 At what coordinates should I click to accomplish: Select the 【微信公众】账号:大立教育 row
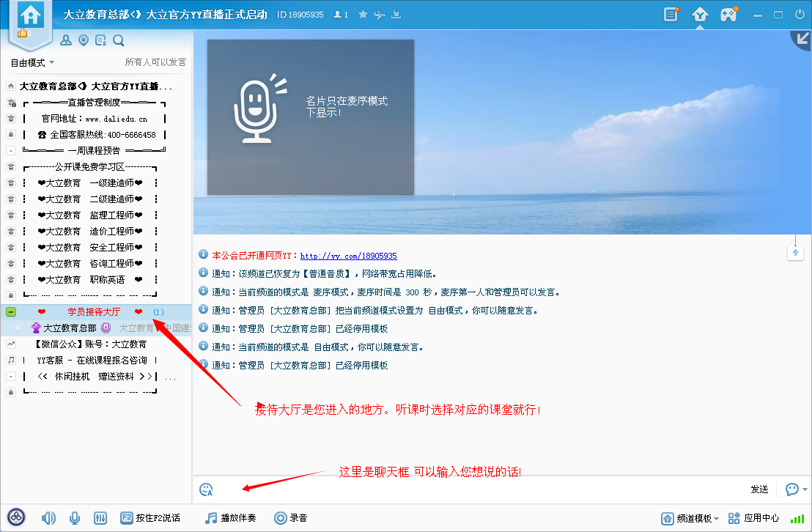pos(96,344)
